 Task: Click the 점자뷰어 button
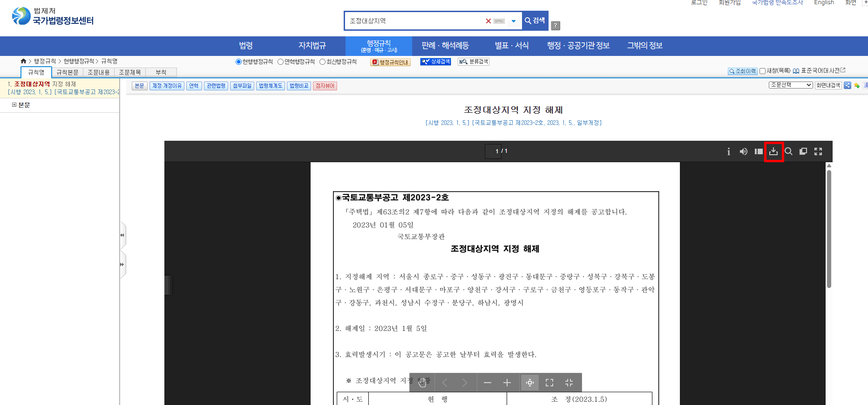click(x=325, y=86)
